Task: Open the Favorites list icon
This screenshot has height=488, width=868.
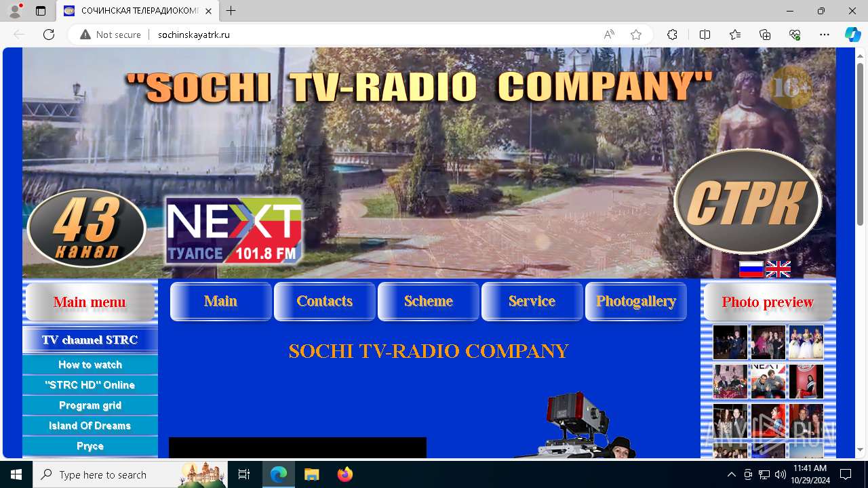Action: click(735, 35)
